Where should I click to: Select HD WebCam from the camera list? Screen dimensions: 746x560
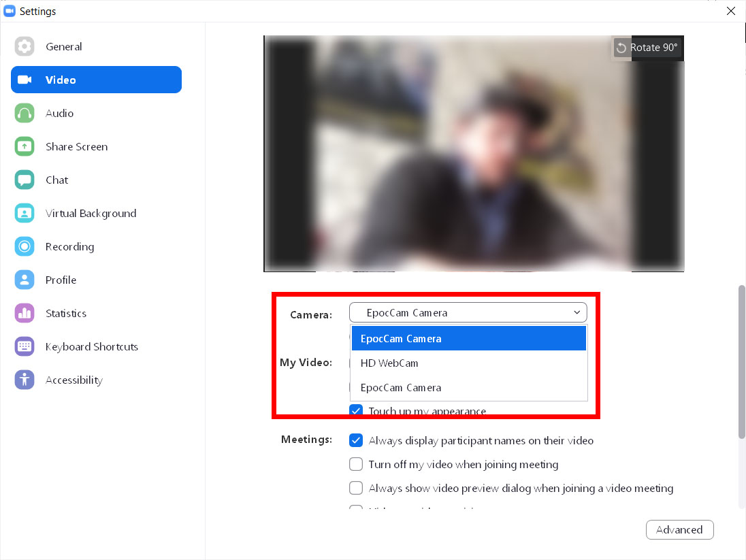(x=468, y=363)
